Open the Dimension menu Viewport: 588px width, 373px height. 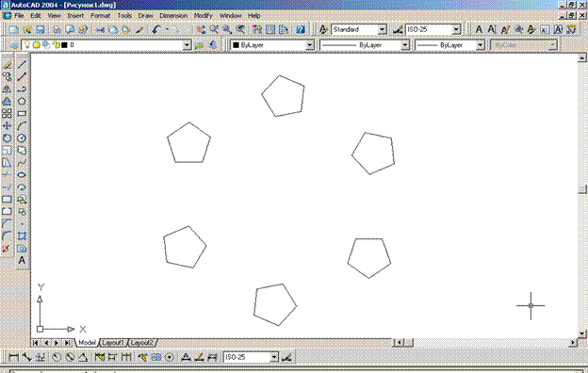point(173,16)
